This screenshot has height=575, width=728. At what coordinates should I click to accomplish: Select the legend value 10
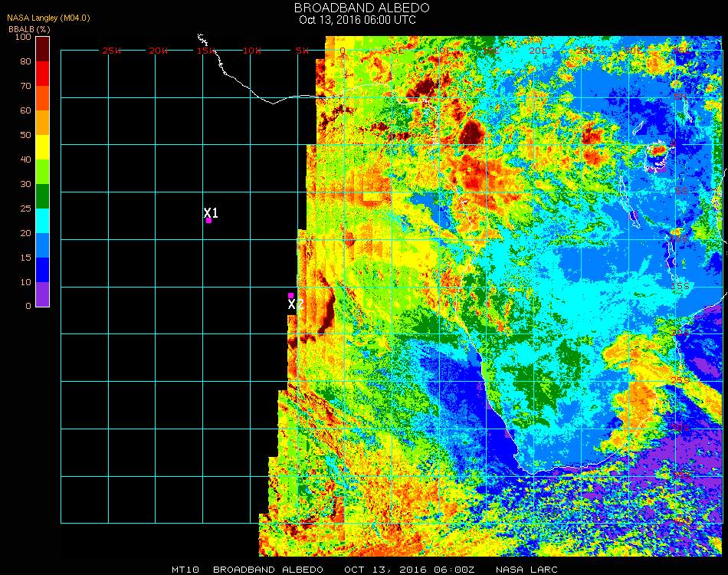click(x=25, y=282)
